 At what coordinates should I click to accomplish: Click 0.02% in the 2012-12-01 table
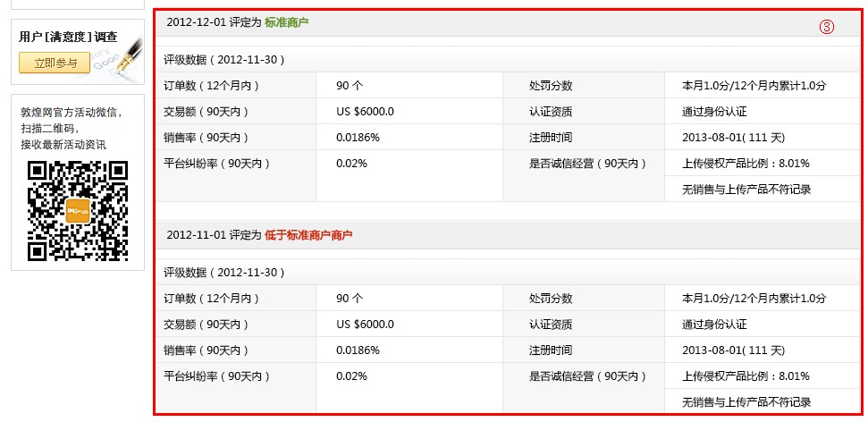click(x=351, y=164)
